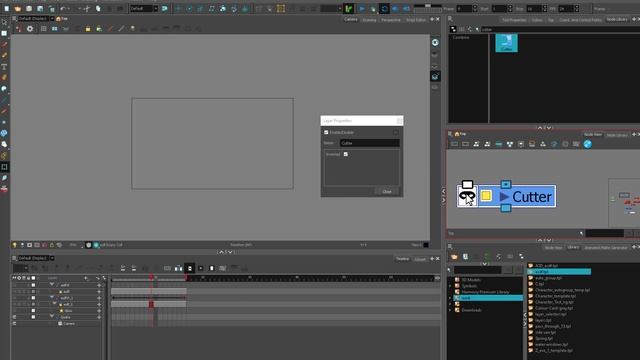Expand the Downloads folder arrow in the Library tree
640x360 pixels.
451,310
